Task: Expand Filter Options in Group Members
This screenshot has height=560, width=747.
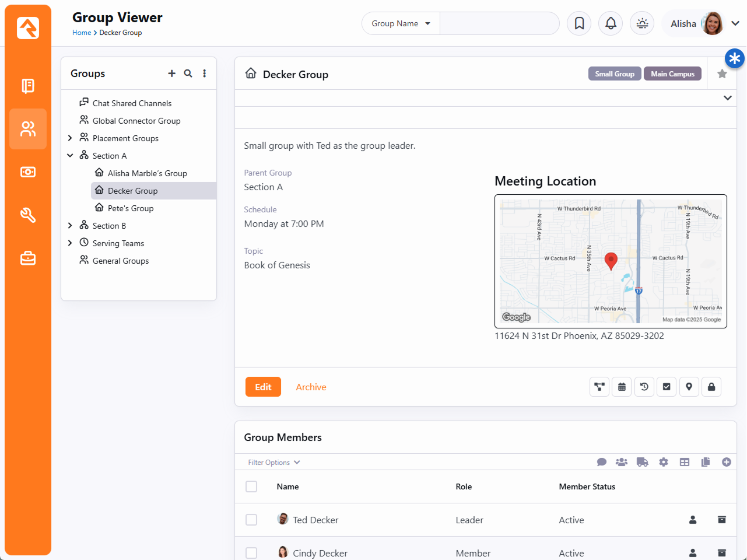Action: click(x=273, y=463)
